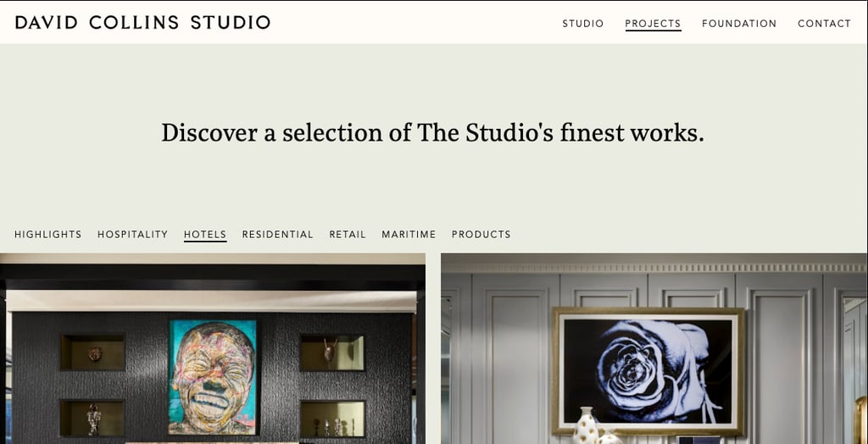This screenshot has width=868, height=444.
Task: Open the hotel project with dark textured wall
Action: coord(213,349)
